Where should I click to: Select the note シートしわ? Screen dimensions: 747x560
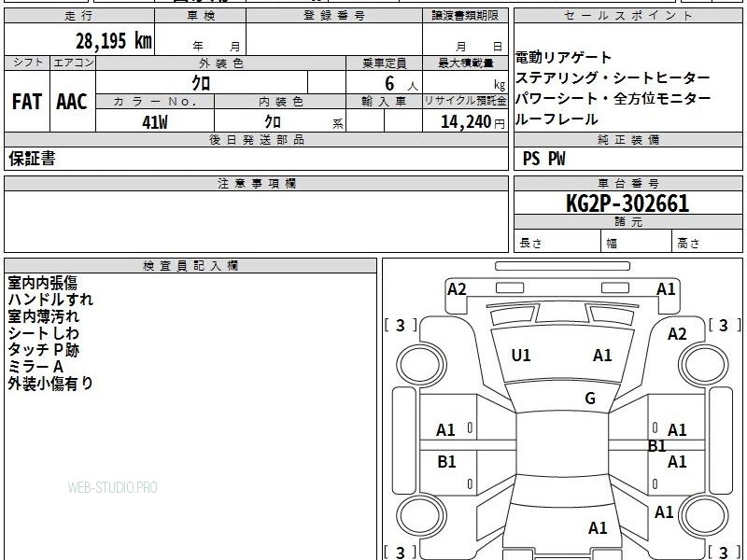[43, 333]
